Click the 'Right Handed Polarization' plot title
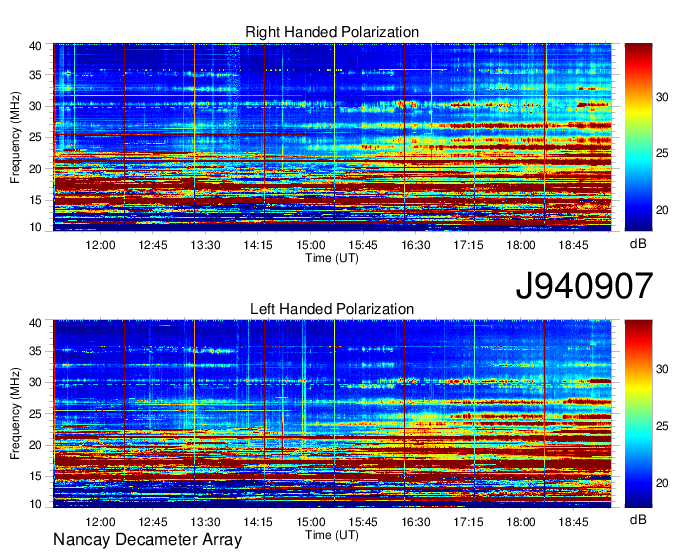 click(332, 32)
